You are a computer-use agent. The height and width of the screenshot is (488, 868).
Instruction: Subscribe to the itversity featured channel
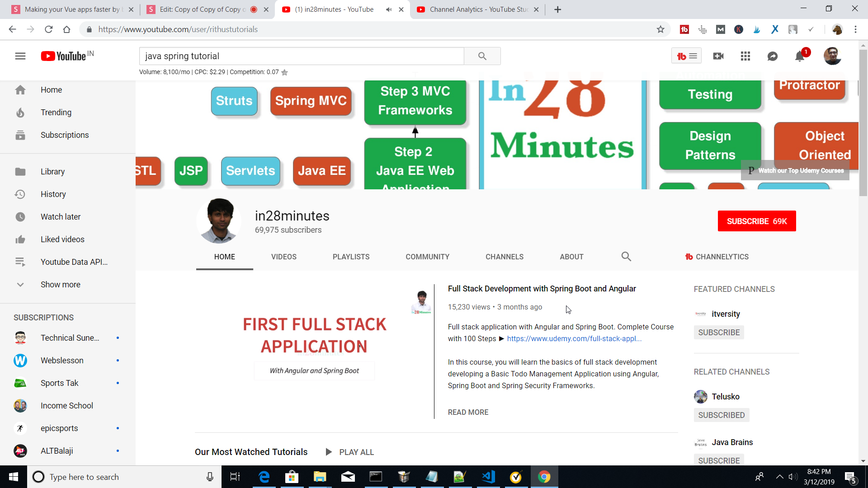click(718, 332)
